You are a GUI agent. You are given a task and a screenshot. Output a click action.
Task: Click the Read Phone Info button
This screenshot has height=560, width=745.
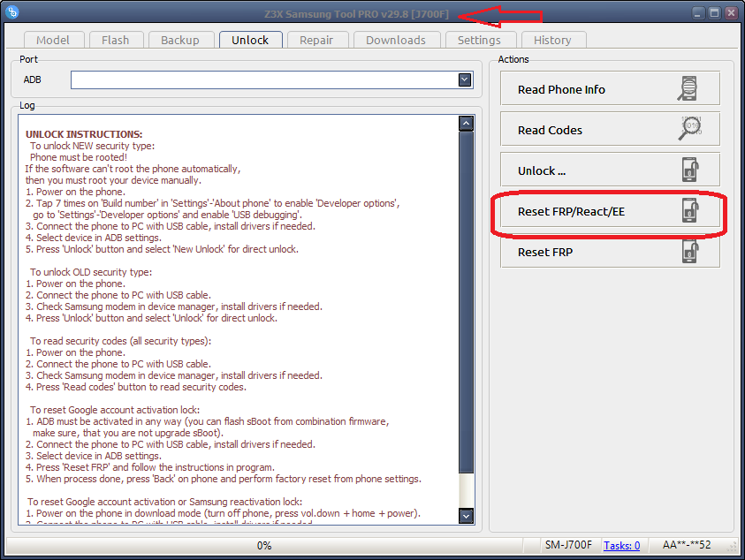tap(610, 89)
